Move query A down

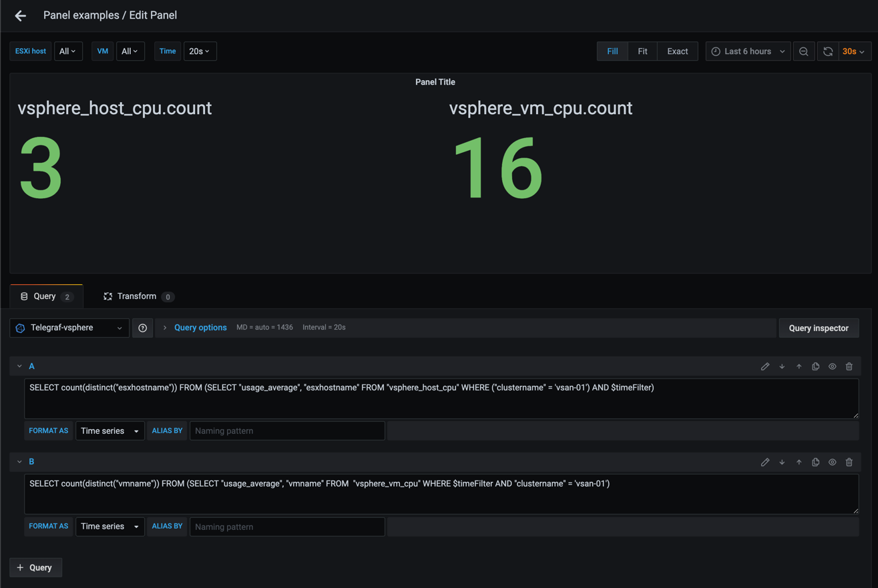pos(782,366)
